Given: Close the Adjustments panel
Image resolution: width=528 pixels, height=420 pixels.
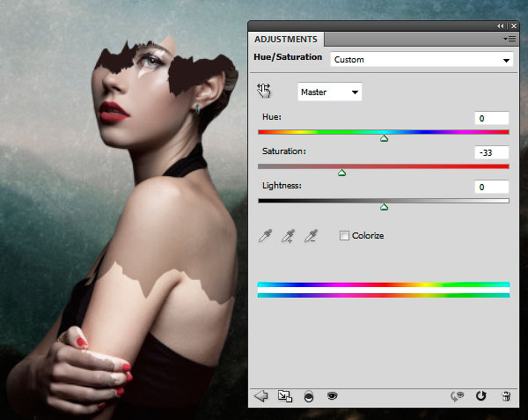Looking at the screenshot, I should pyautogui.click(x=514, y=26).
